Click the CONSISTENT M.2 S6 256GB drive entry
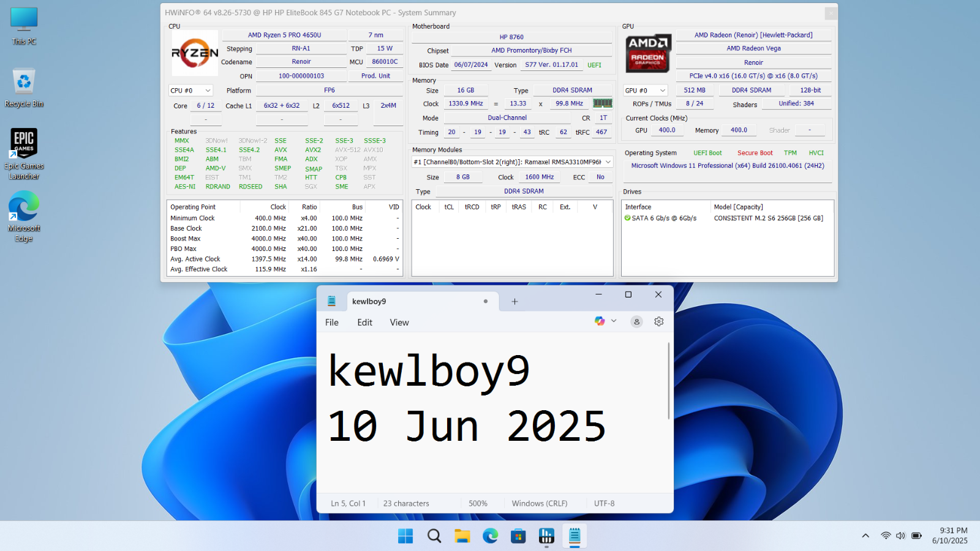Image resolution: width=980 pixels, height=551 pixels. tap(768, 218)
